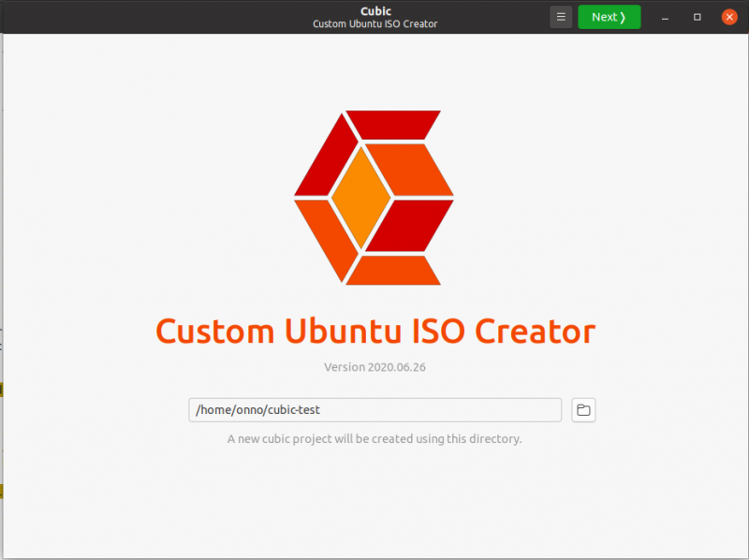
Task: Click the helper text below the directory field
Action: click(374, 438)
